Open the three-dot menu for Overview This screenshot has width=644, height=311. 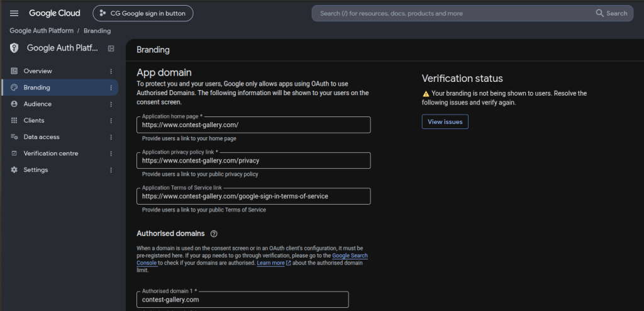111,71
